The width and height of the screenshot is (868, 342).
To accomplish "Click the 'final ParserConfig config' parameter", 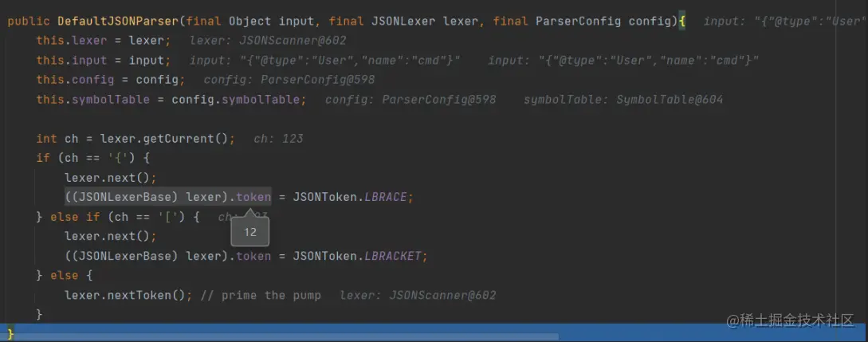I will click(x=582, y=22).
